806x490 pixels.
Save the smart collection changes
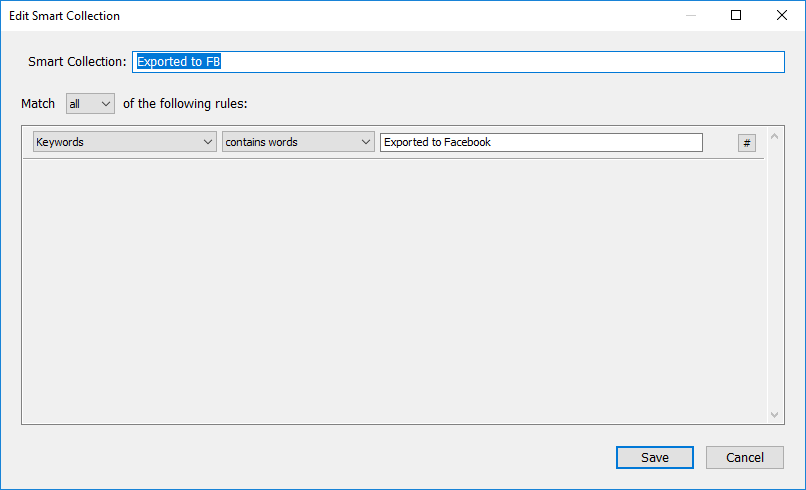(x=654, y=457)
